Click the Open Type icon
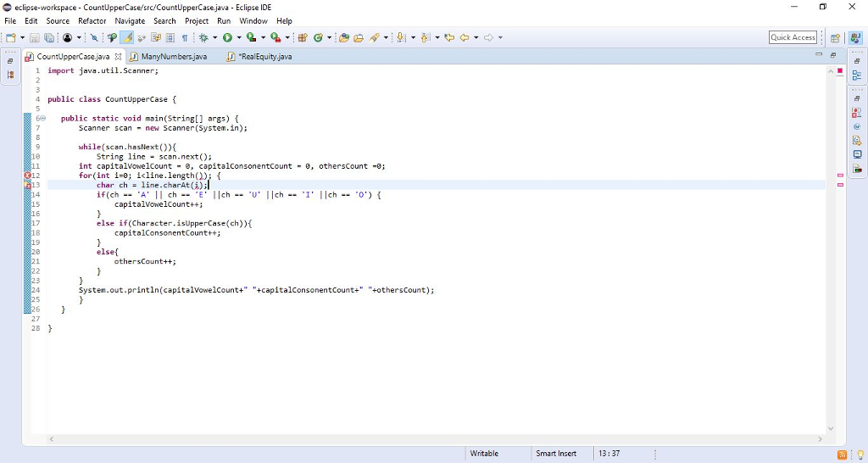 [x=344, y=37]
